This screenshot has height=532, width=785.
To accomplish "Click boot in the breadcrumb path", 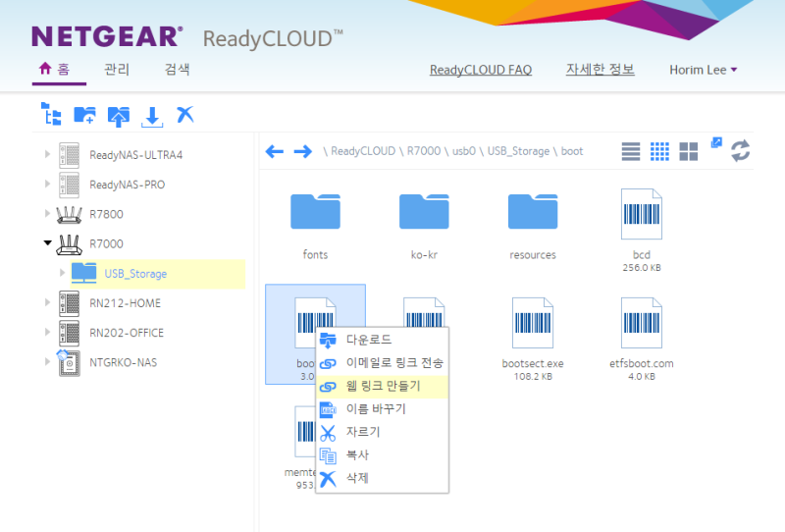I will pos(572,151).
